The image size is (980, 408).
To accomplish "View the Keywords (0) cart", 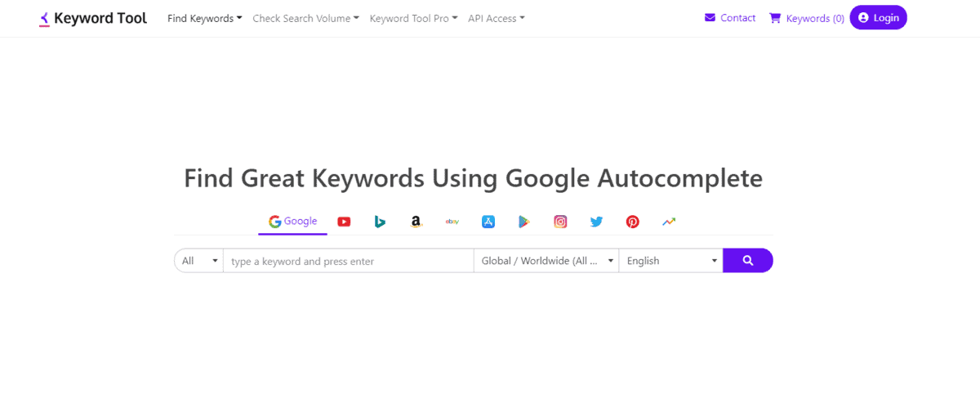I will tap(807, 18).
